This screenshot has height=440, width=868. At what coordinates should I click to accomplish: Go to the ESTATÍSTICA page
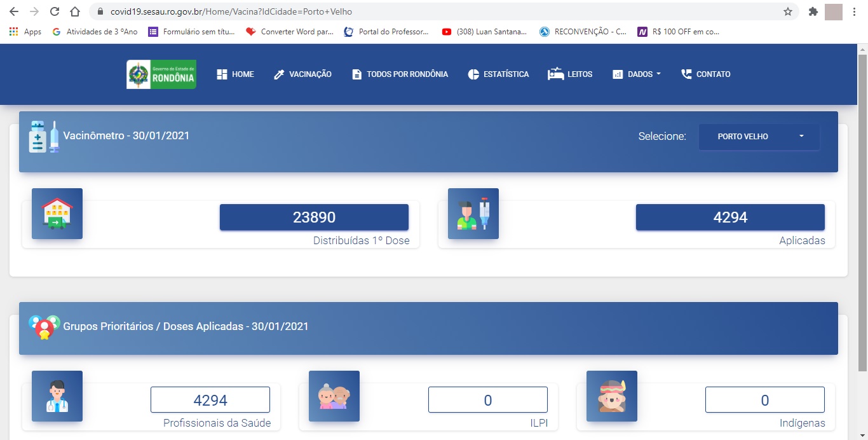[498, 74]
